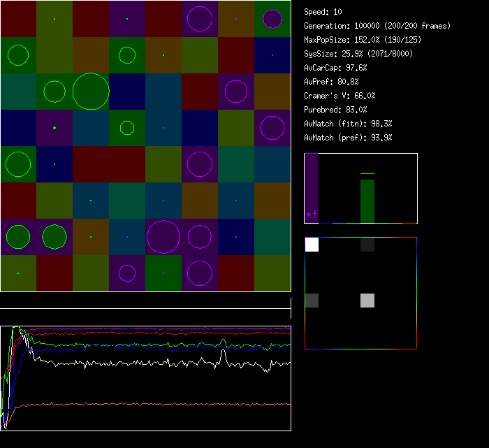
Task: Click the AvPref percentage readout
Action: pyautogui.click(x=332, y=82)
